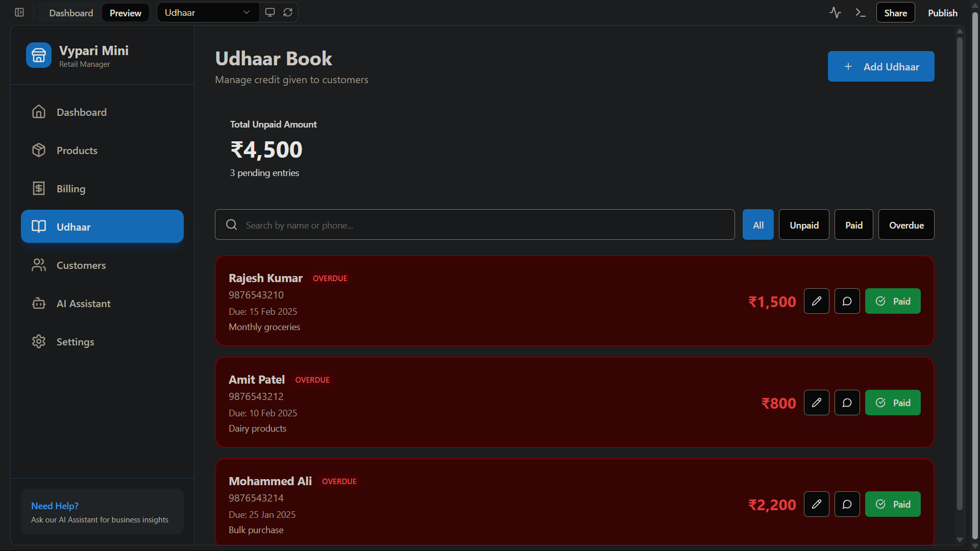Screen dimensions: 980x551
Task: Refresh the preview with reload icon
Action: tap(288, 12)
